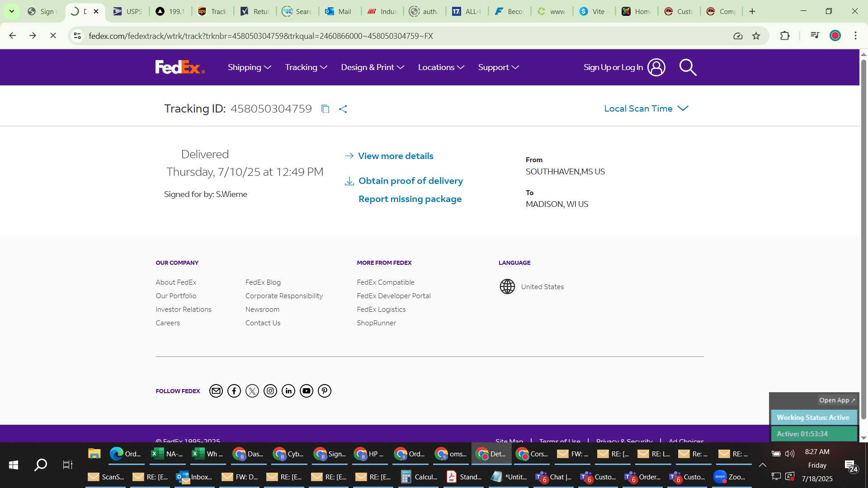Image resolution: width=868 pixels, height=488 pixels.
Task: Open Local Scan Time dropdown
Action: pos(646,108)
